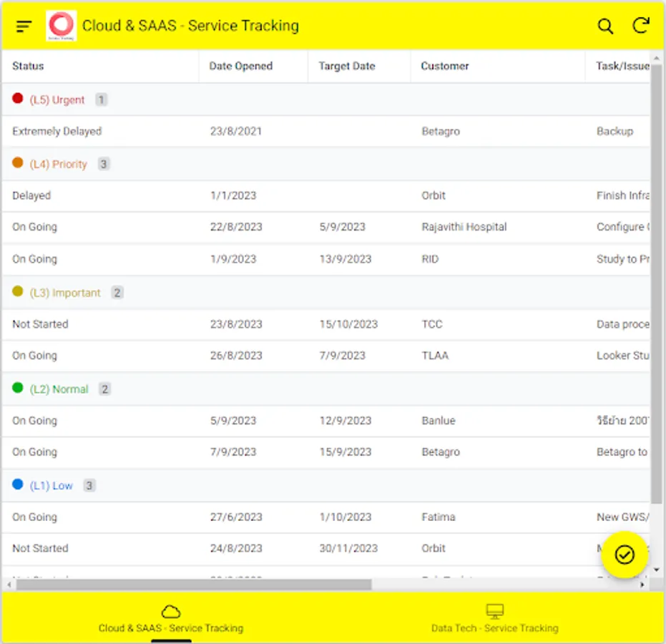Click the red circle app logo
Screen dimensions: 666x644
pos(62,26)
